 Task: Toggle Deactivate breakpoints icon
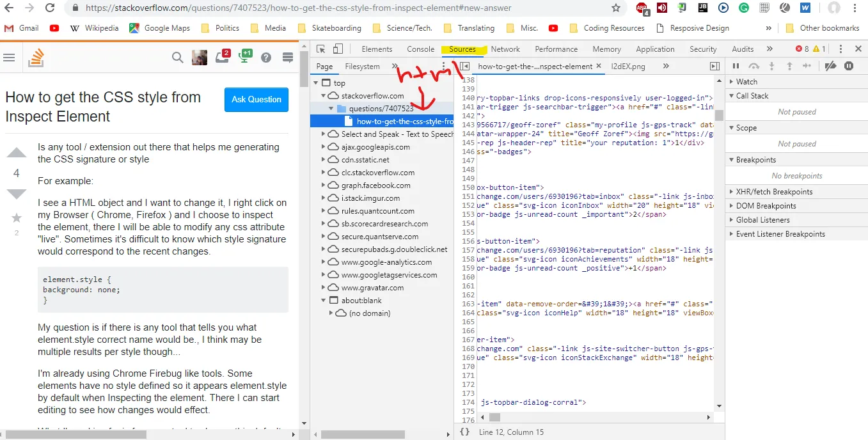(830, 66)
